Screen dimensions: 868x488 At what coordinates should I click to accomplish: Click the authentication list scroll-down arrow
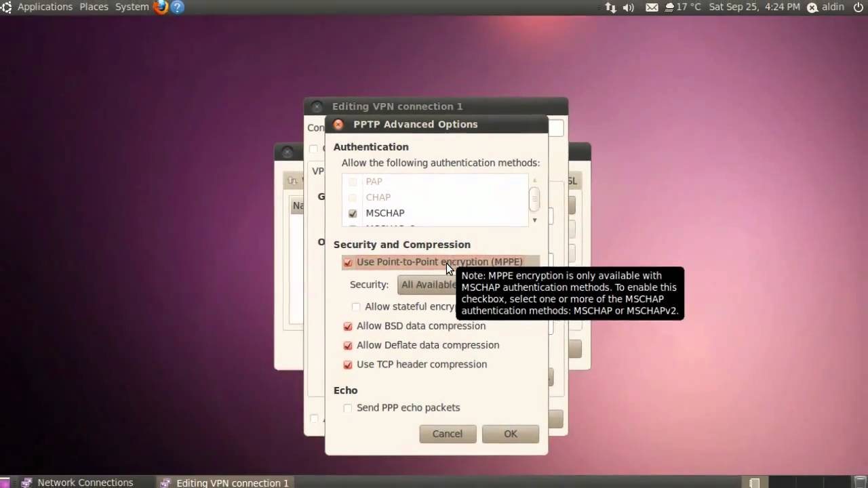click(534, 220)
